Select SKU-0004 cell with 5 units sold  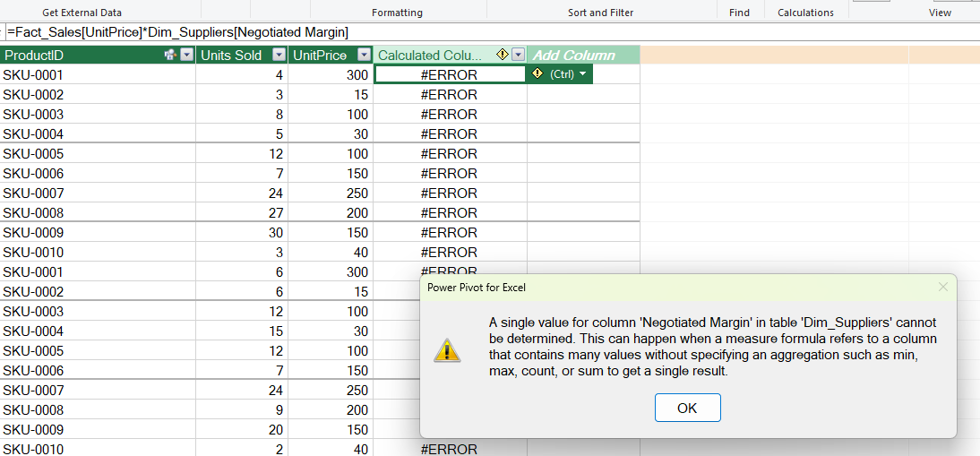click(98, 133)
